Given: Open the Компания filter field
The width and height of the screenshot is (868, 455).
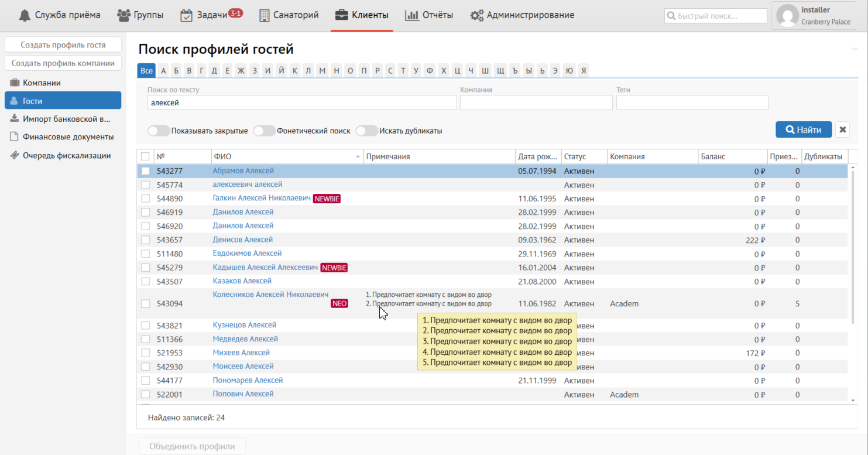Looking at the screenshot, I should (536, 102).
